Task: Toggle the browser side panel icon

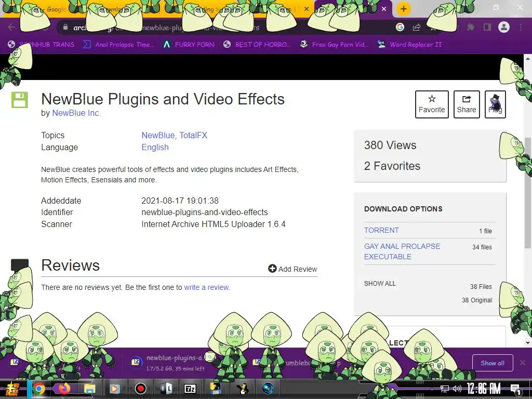Action: click(487, 27)
